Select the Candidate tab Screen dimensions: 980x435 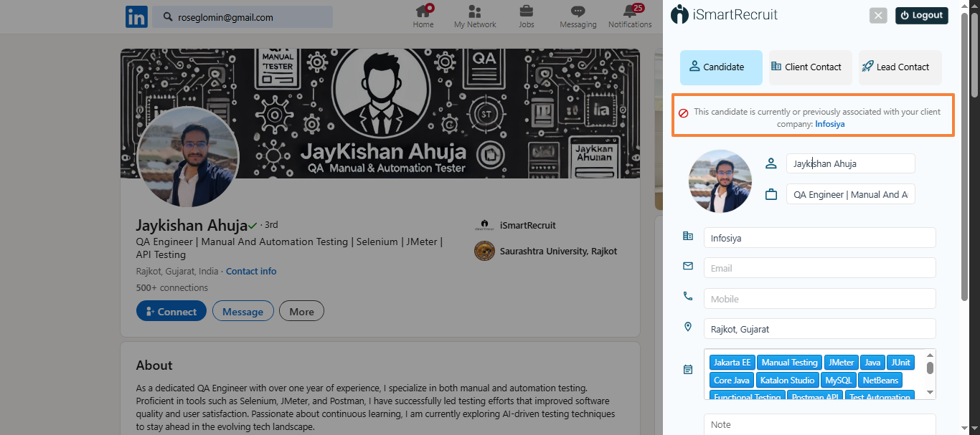point(721,67)
